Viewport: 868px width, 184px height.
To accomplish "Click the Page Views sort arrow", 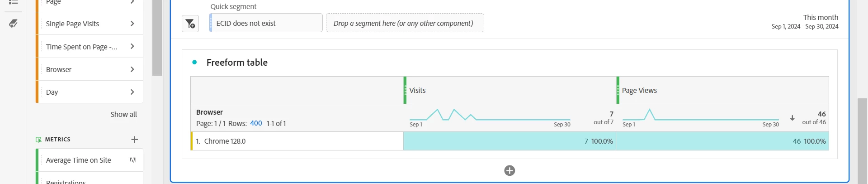I will pos(793,118).
